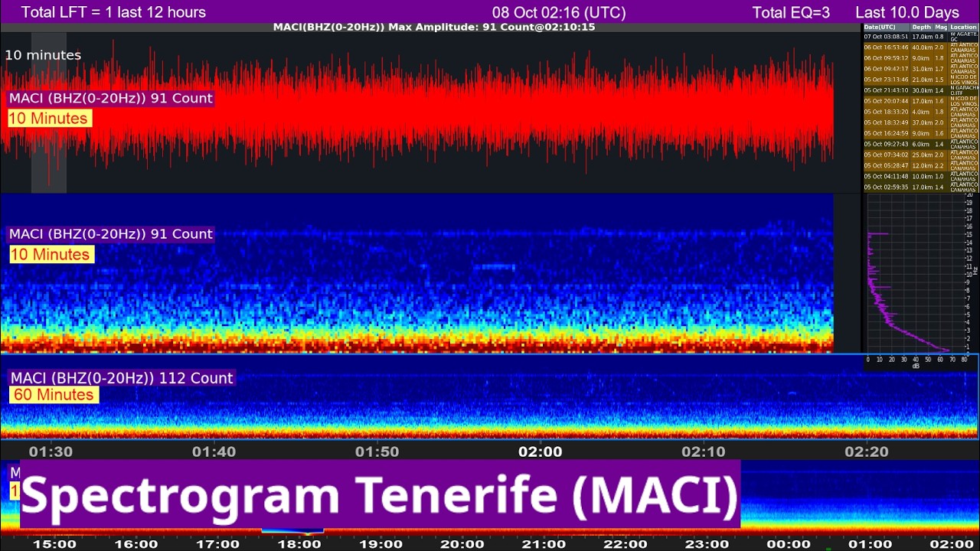This screenshot has height=551, width=980.
Task: Click the 21:00 tick on the bottom axis
Action: [544, 544]
